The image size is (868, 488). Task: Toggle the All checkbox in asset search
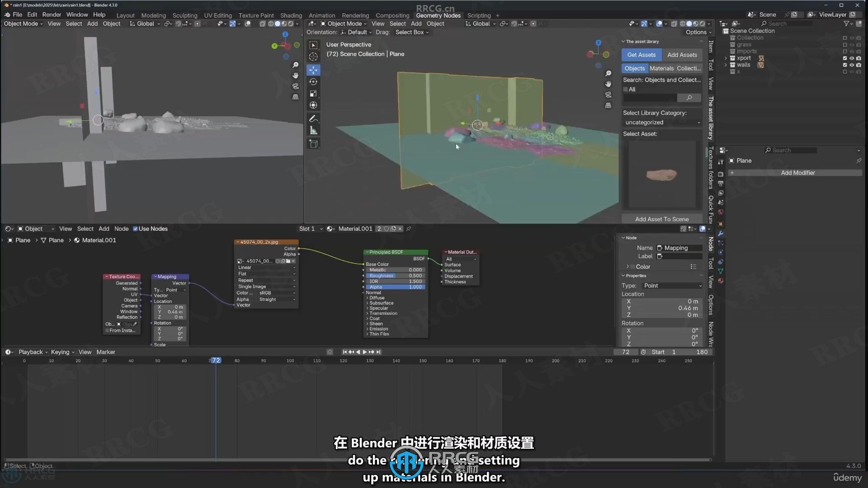(x=626, y=89)
